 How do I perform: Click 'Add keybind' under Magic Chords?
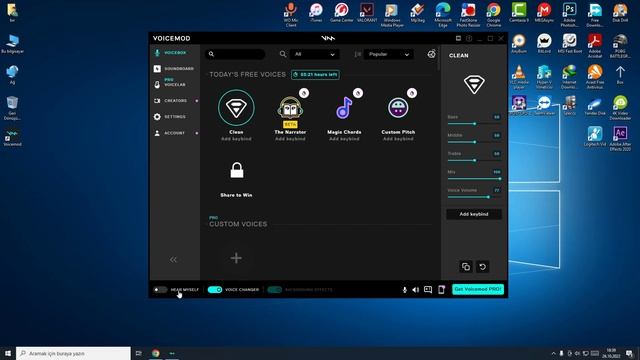344,139
